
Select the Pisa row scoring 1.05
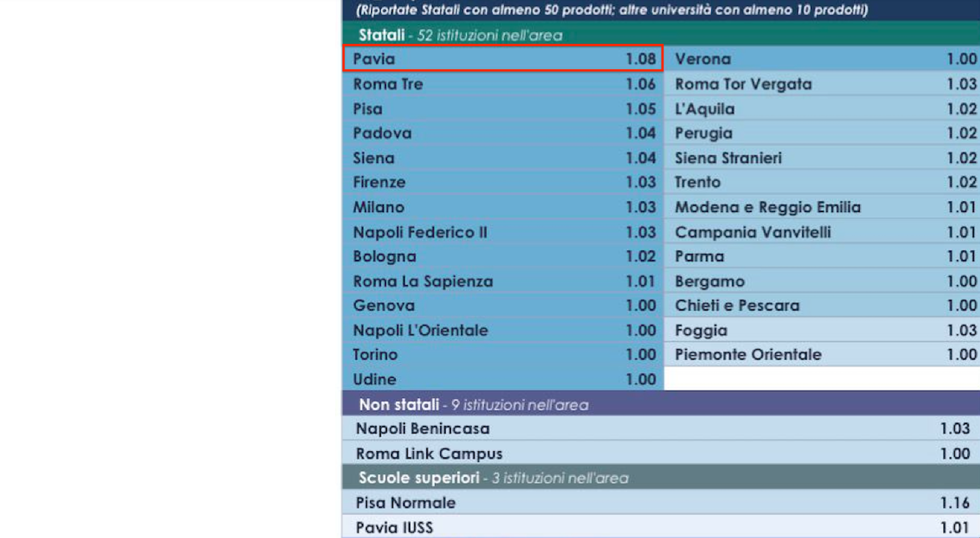[x=503, y=109]
